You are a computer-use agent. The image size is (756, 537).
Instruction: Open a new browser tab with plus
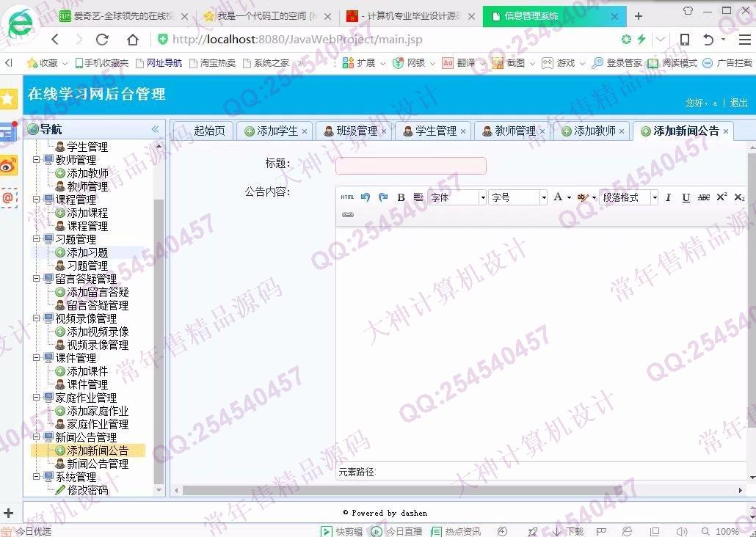(639, 16)
